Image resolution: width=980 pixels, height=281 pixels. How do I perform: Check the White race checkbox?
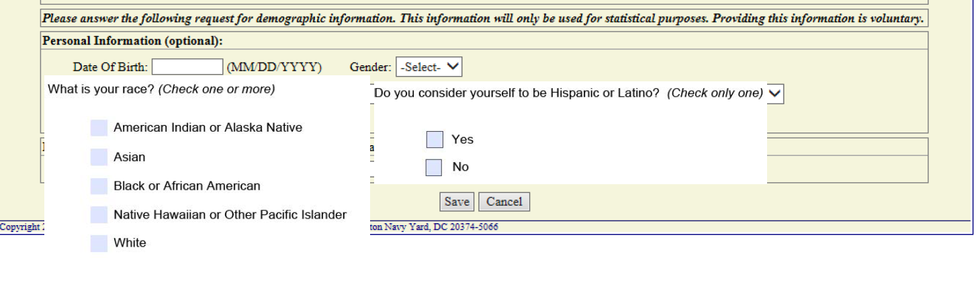point(99,243)
